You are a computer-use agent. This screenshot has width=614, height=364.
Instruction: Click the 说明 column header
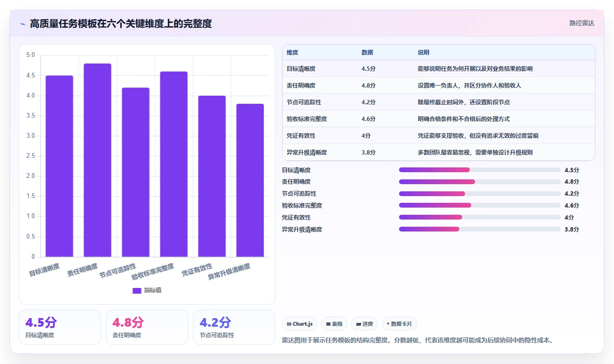(423, 53)
